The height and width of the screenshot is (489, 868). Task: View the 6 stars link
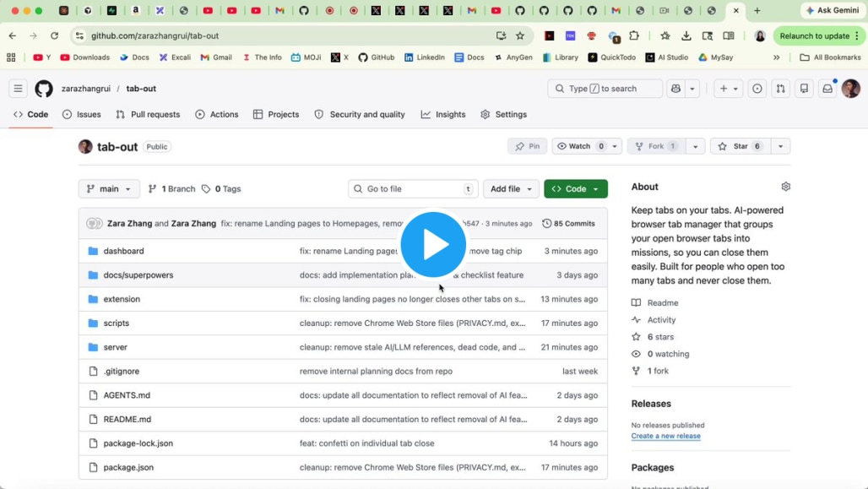pos(653,337)
